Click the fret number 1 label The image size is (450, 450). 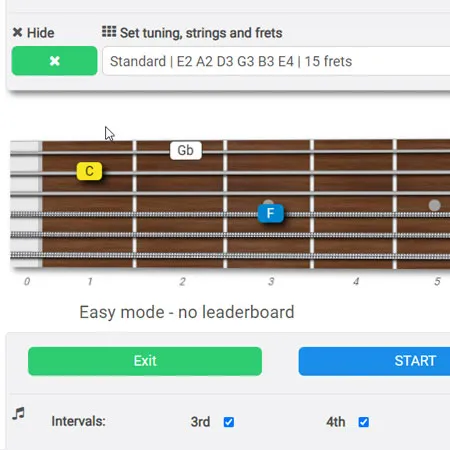tap(90, 282)
